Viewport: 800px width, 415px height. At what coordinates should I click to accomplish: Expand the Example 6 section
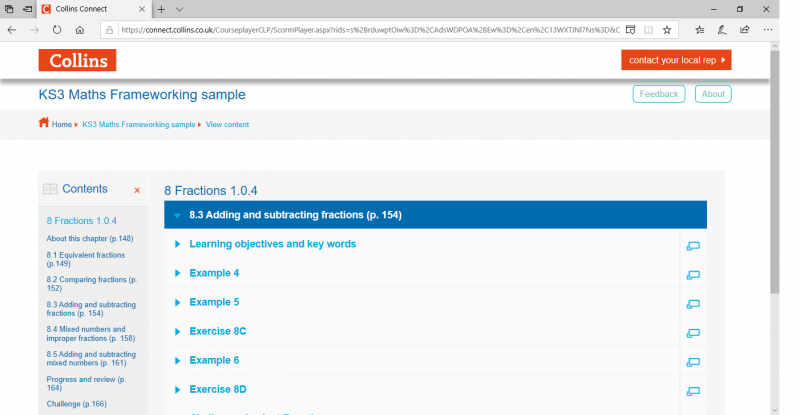[x=214, y=360]
